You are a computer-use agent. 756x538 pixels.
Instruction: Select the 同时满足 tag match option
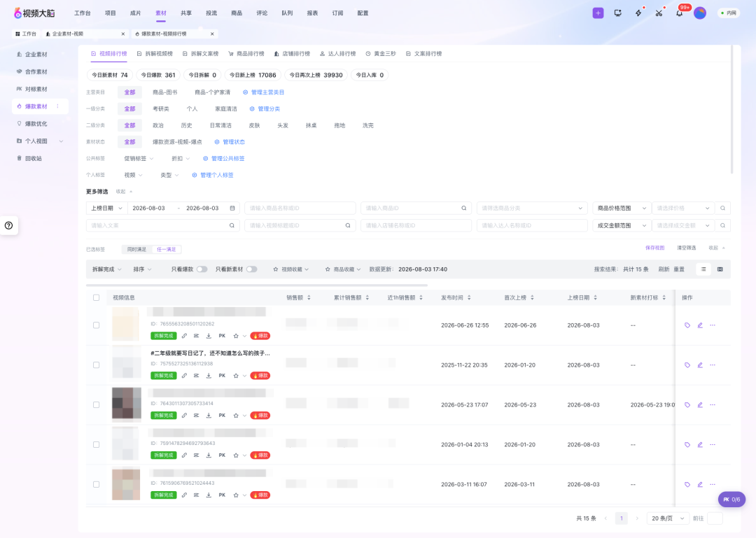pyautogui.click(x=136, y=249)
